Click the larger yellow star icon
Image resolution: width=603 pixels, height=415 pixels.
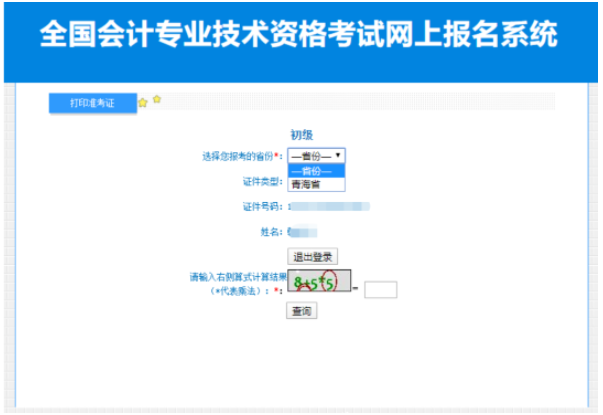point(143,103)
